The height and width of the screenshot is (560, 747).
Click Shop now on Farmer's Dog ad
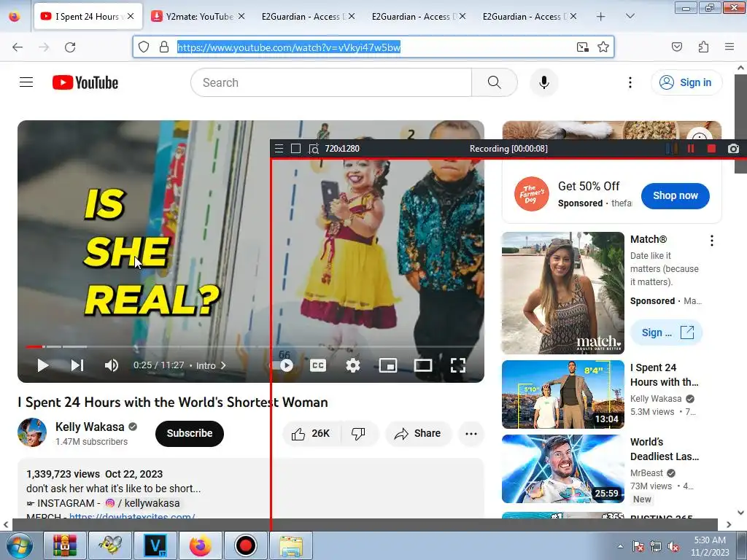(x=675, y=195)
